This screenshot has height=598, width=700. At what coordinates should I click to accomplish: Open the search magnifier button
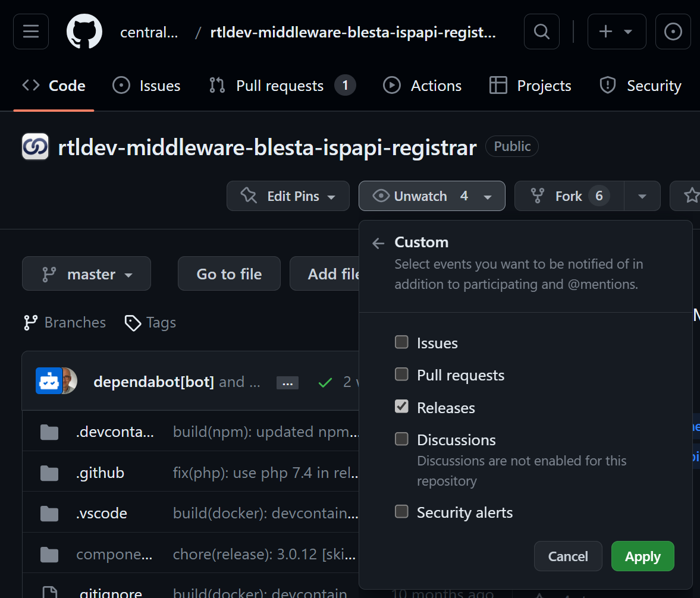[542, 32]
